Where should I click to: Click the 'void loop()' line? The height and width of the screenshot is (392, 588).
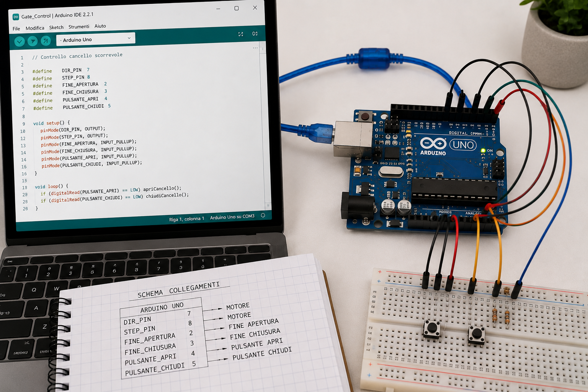pyautogui.click(x=52, y=186)
